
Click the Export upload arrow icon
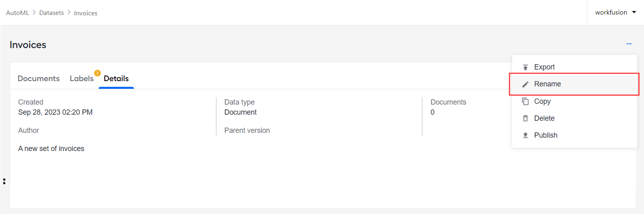click(525, 67)
